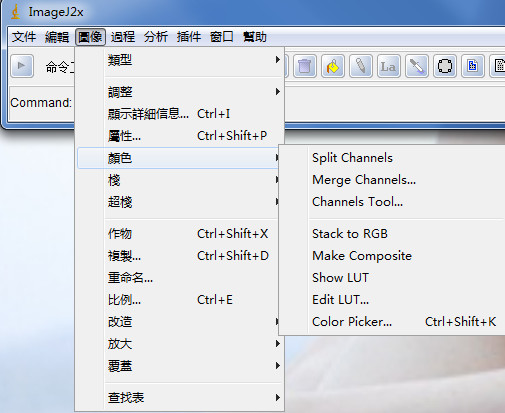Choose 作物 crop menu entry
505x413 pixels.
click(x=180, y=234)
